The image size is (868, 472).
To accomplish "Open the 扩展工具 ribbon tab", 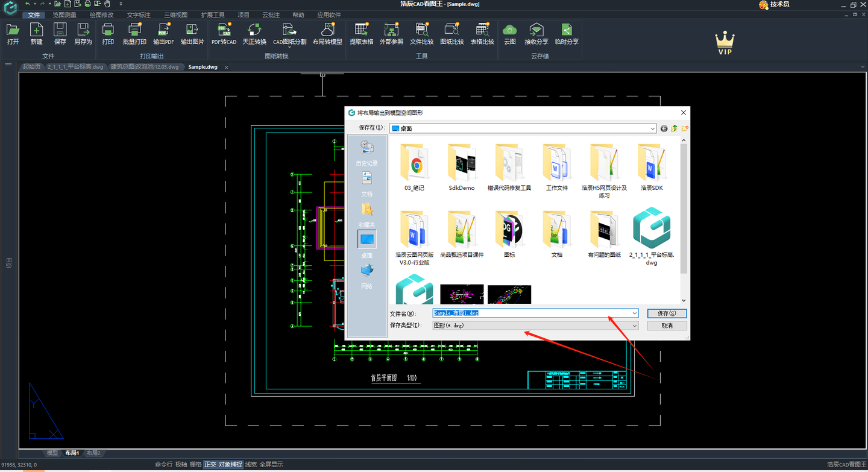I will click(x=213, y=15).
